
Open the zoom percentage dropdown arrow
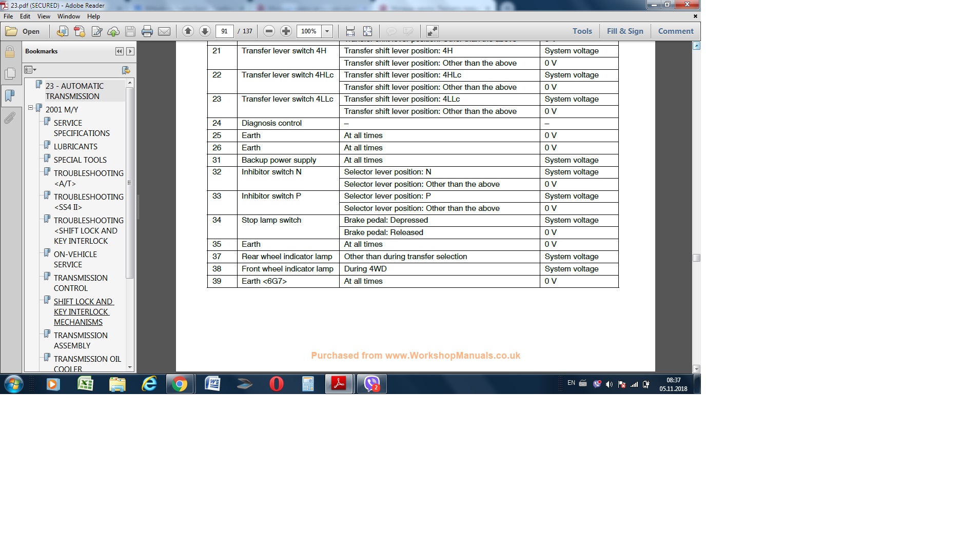(327, 31)
